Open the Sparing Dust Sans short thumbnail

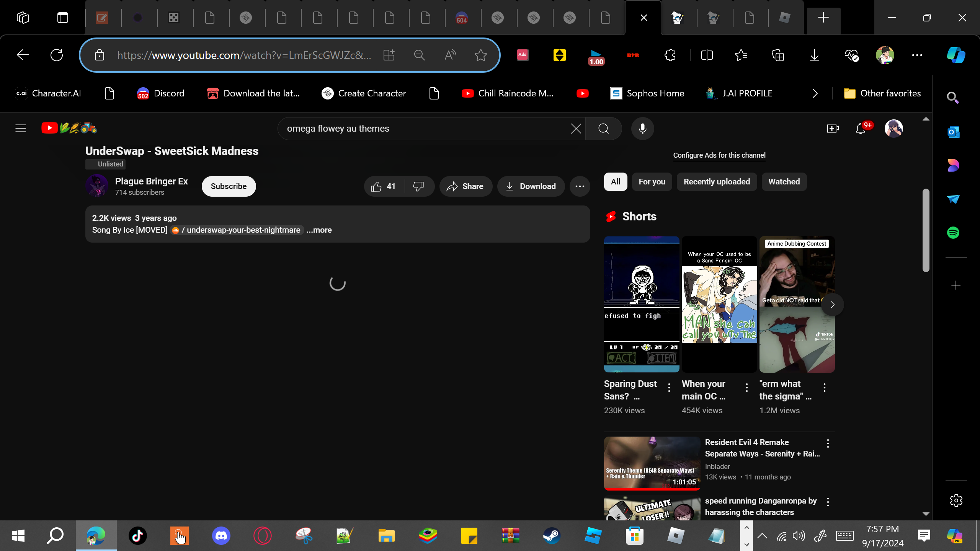[x=642, y=304]
